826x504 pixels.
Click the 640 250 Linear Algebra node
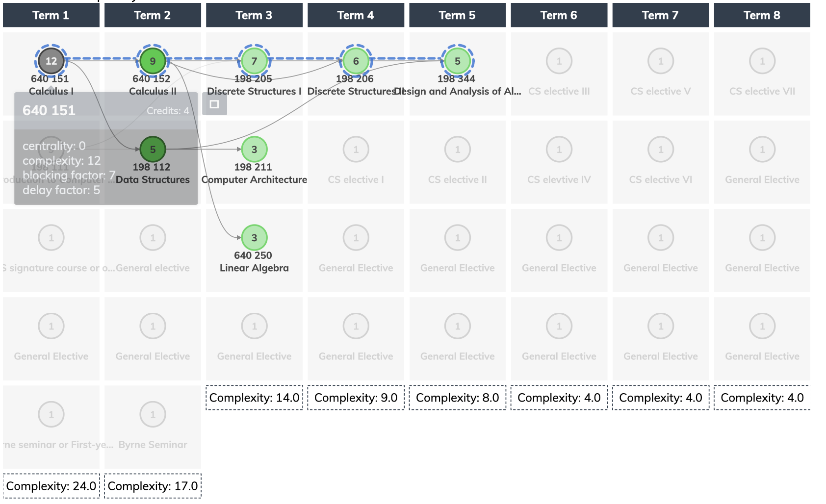254,237
